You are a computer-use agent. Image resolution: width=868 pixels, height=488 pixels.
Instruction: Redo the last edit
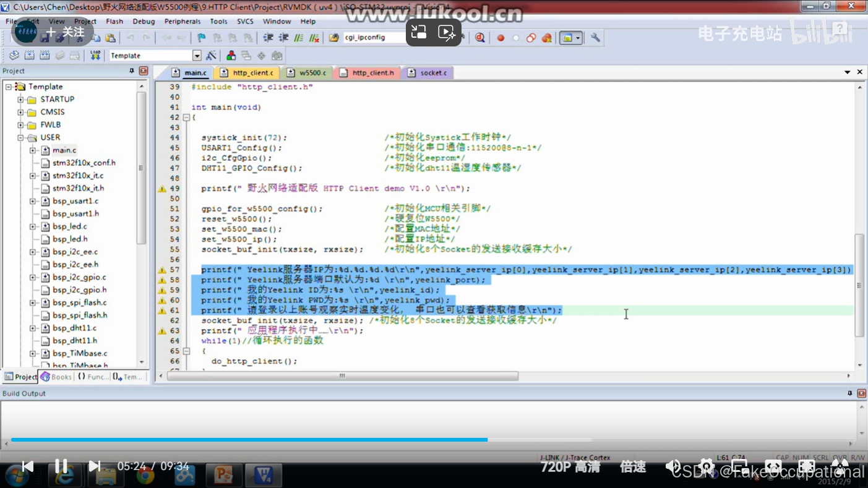[145, 38]
